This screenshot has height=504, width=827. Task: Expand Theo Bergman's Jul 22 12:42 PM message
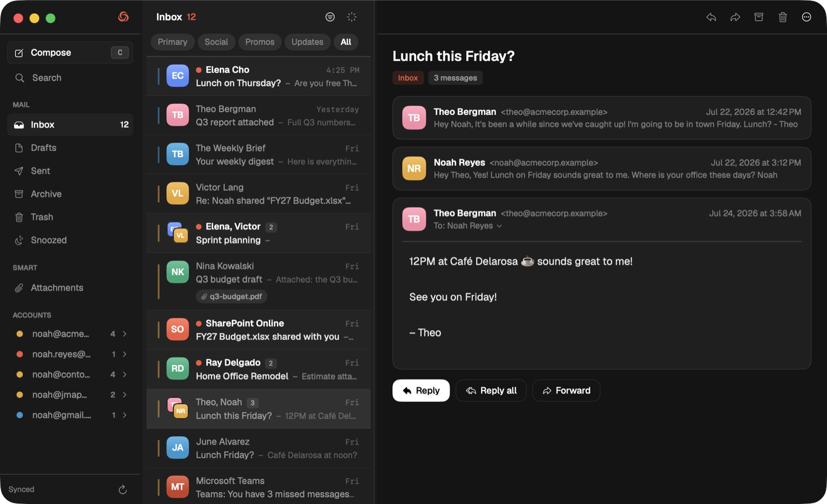(x=602, y=118)
